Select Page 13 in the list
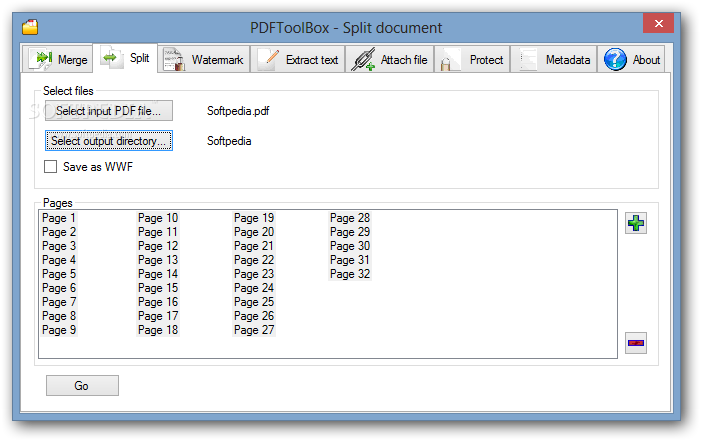Viewport: 701px width, 441px height. pyautogui.click(x=158, y=260)
